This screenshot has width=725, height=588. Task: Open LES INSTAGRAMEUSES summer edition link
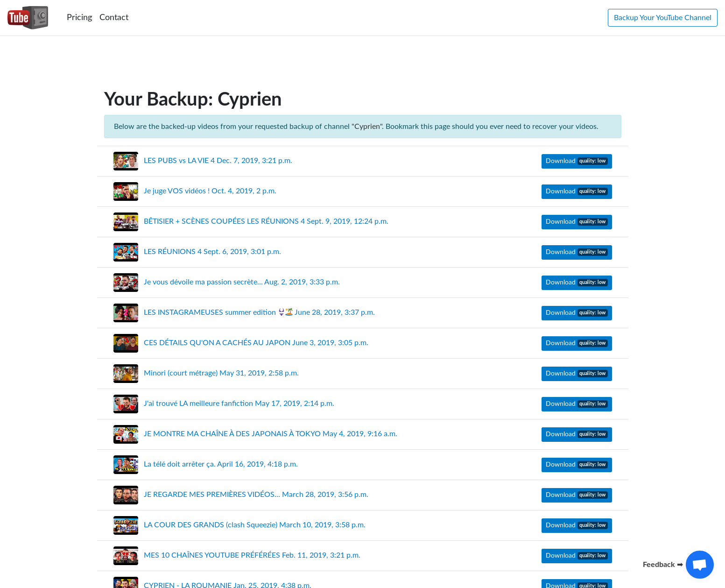pos(259,312)
